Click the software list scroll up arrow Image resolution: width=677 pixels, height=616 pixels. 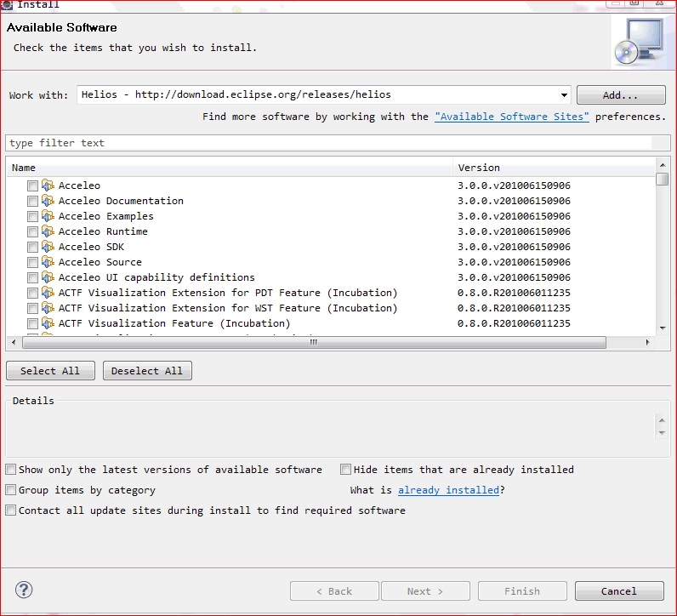coord(663,165)
